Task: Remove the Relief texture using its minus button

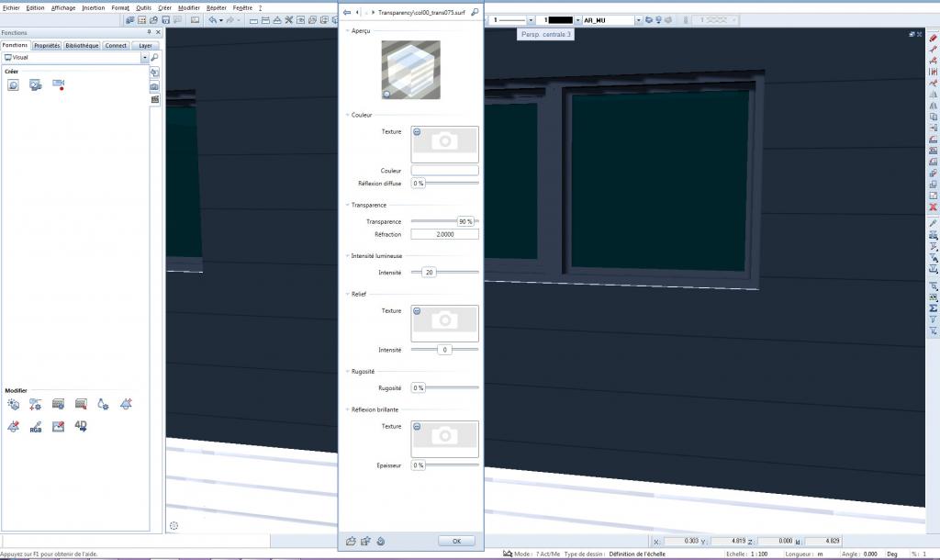Action: (418, 311)
